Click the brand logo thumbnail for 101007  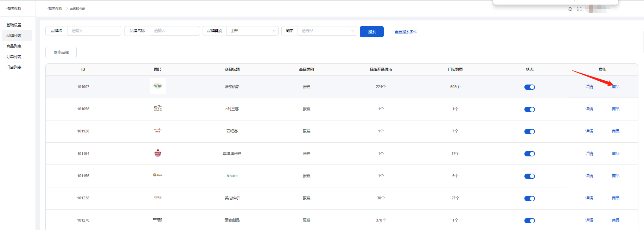coord(158,86)
